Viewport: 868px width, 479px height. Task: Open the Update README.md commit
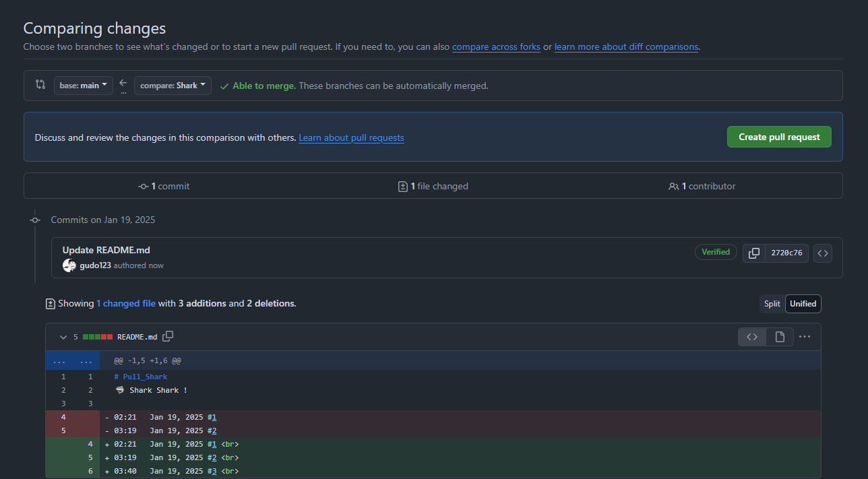tap(106, 250)
